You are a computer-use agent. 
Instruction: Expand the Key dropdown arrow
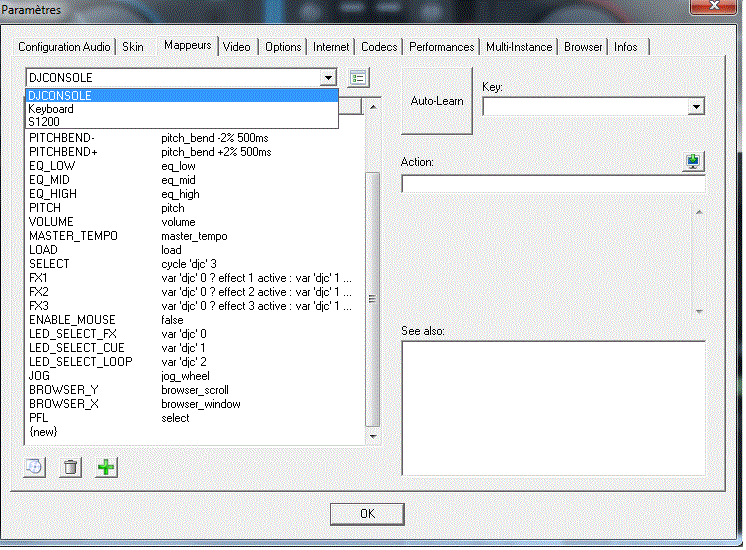[x=696, y=107]
